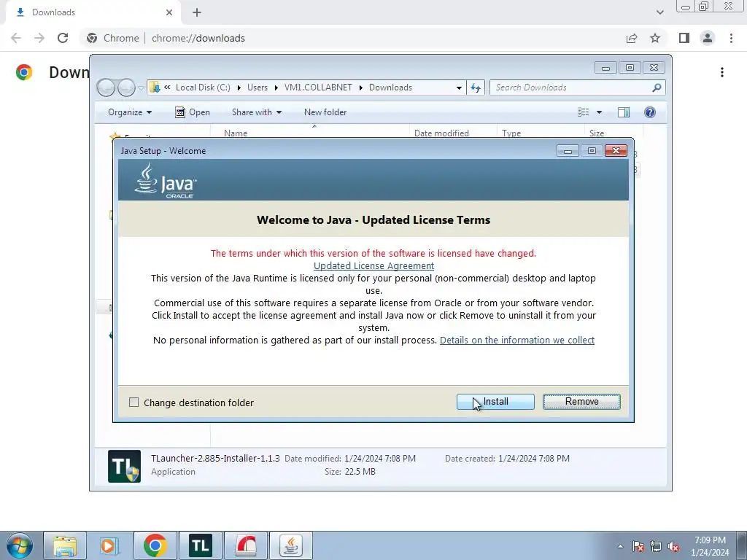Open a new Chrome tab

197,12
